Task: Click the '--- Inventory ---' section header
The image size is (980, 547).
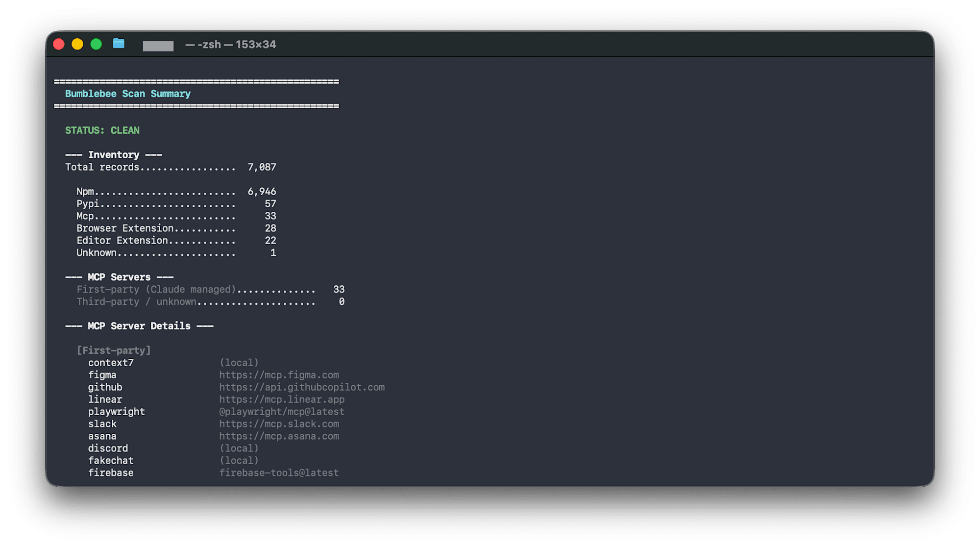Action: point(114,155)
